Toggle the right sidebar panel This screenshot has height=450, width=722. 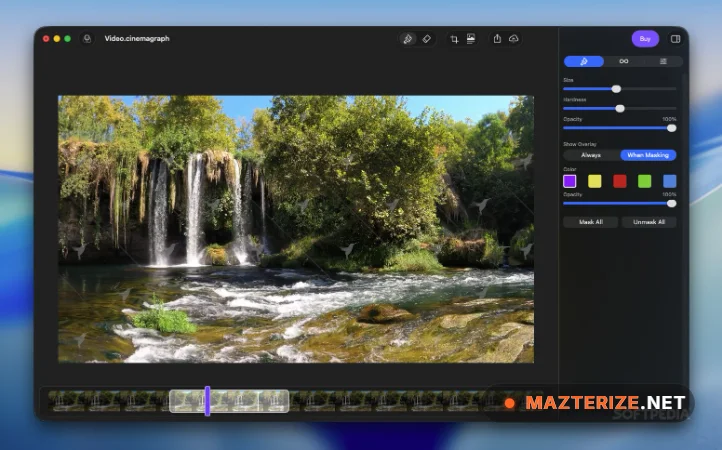coord(675,39)
